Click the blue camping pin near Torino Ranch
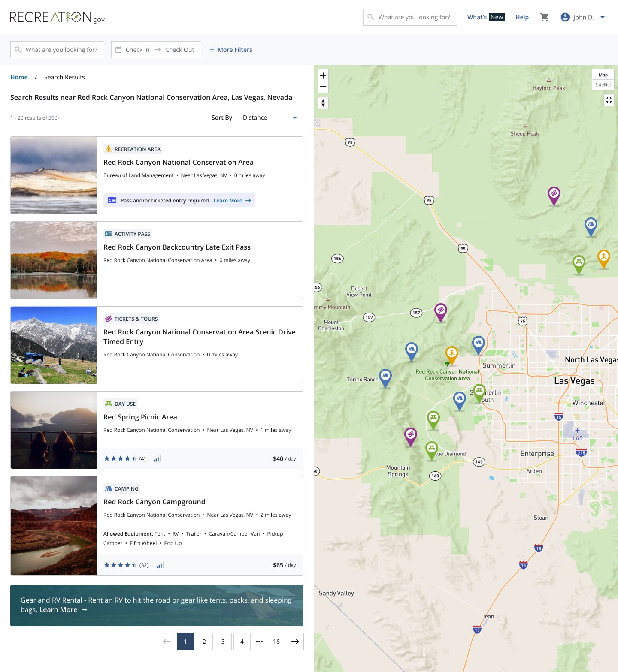 coord(385,377)
